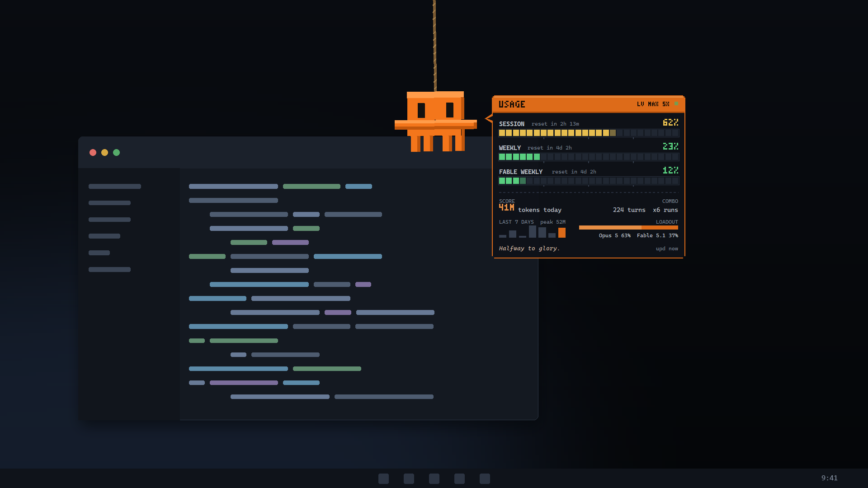
Task: Click the 'reset in 2h 13m' text
Action: 555,124
